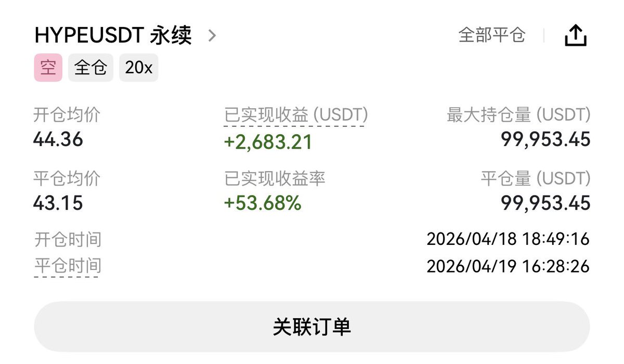Open the HYPEUSDT 永续 contract title
The image size is (624, 364).
point(113,36)
